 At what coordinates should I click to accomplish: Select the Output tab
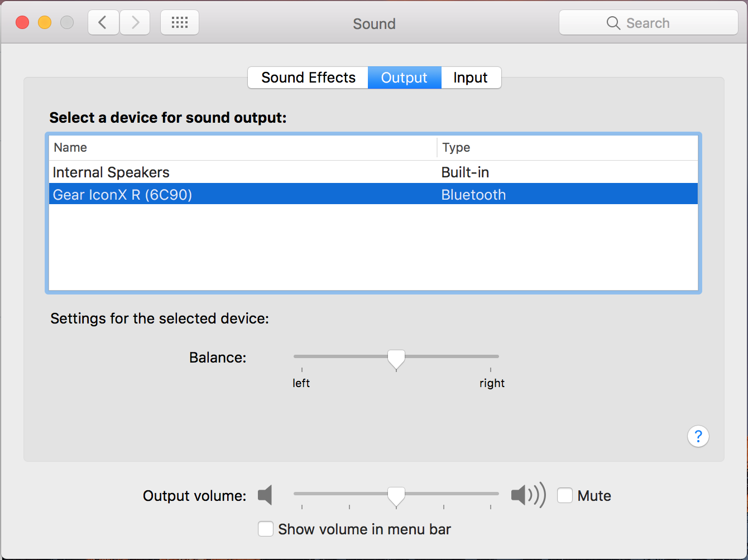(404, 78)
